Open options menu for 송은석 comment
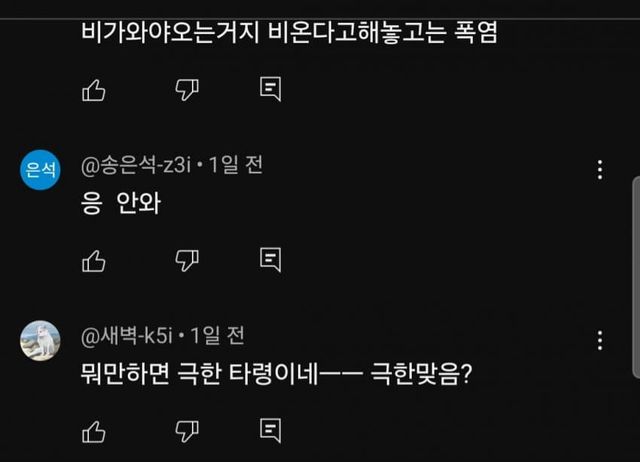This screenshot has height=462, width=640. click(599, 169)
